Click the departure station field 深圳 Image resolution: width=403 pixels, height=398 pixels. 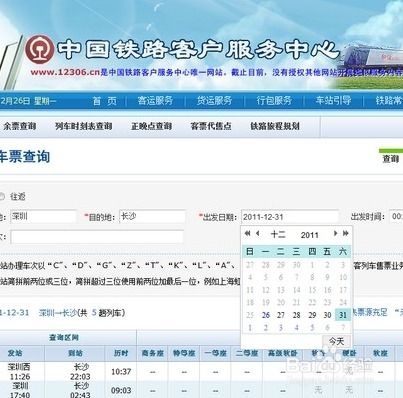[44, 217]
